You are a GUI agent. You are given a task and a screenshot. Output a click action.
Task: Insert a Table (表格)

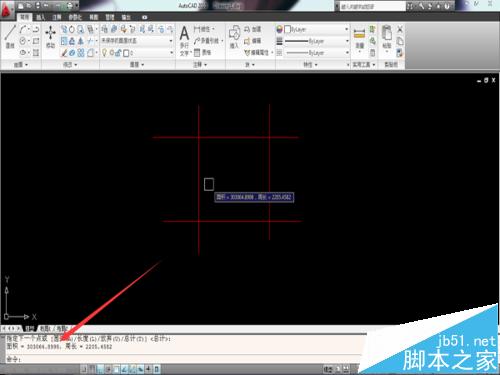(202, 52)
